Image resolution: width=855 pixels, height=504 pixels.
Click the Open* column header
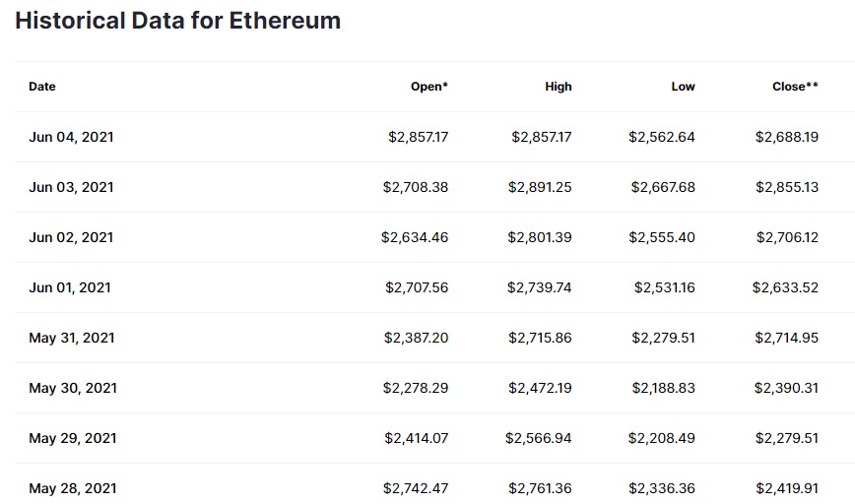[428, 87]
